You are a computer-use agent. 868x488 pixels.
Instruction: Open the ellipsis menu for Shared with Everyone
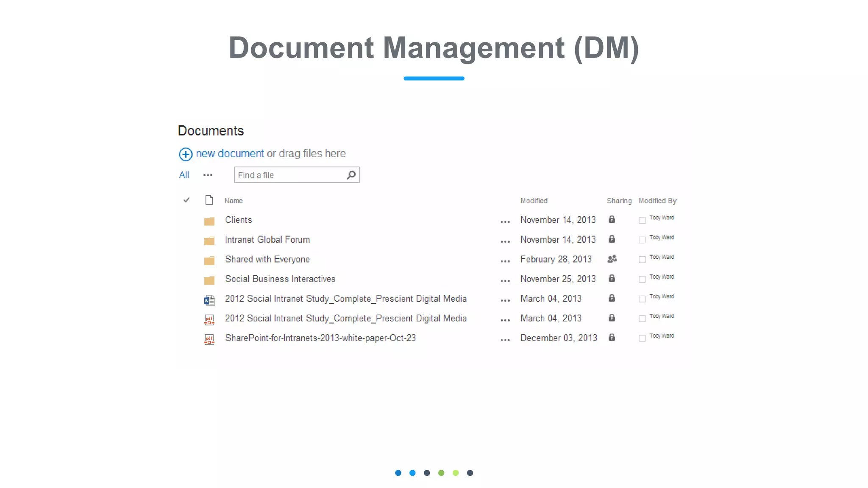coord(505,261)
